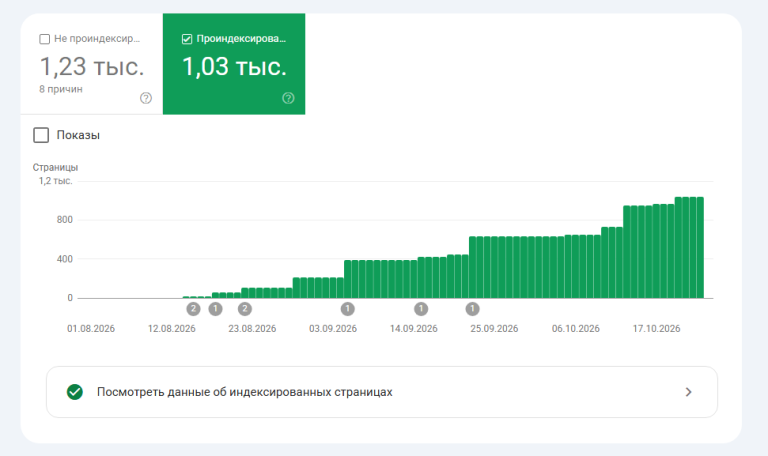The width and height of the screenshot is (768, 456).
Task: Click the 17.10.2026 axis date
Action: 657,329
